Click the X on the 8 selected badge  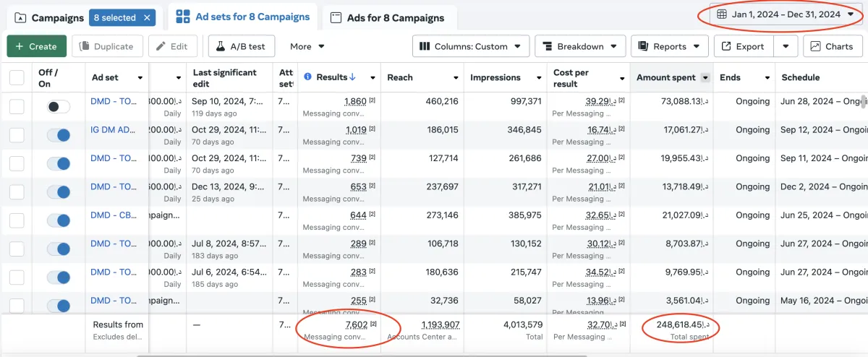tap(148, 17)
